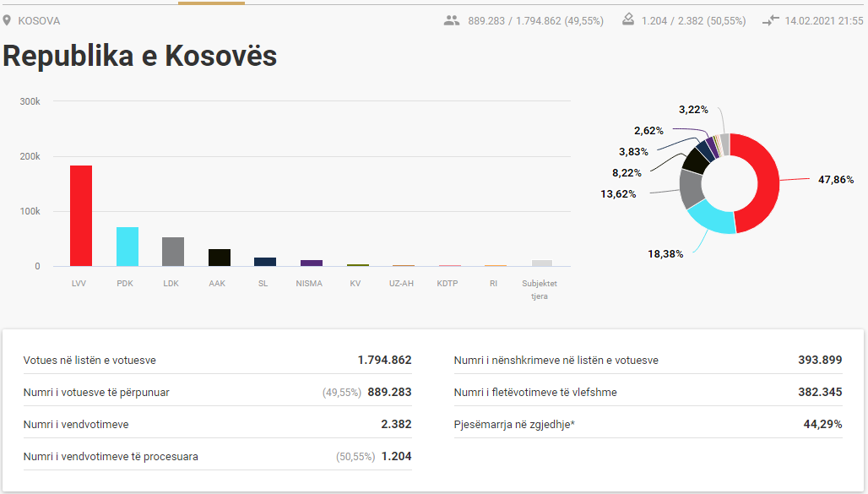868x494 pixels.
Task: Click the LVV axis label
Action: click(x=79, y=284)
